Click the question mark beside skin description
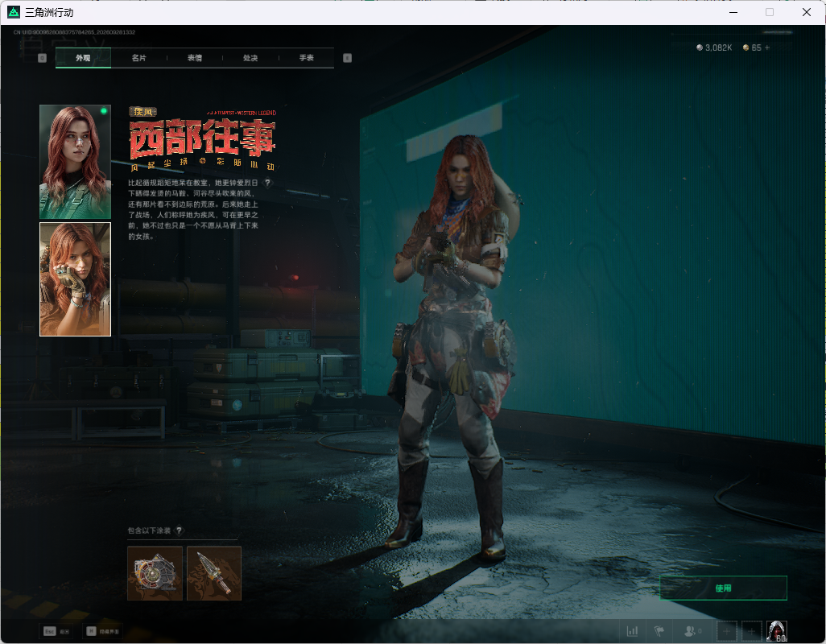This screenshot has height=644, width=826. click(x=267, y=183)
